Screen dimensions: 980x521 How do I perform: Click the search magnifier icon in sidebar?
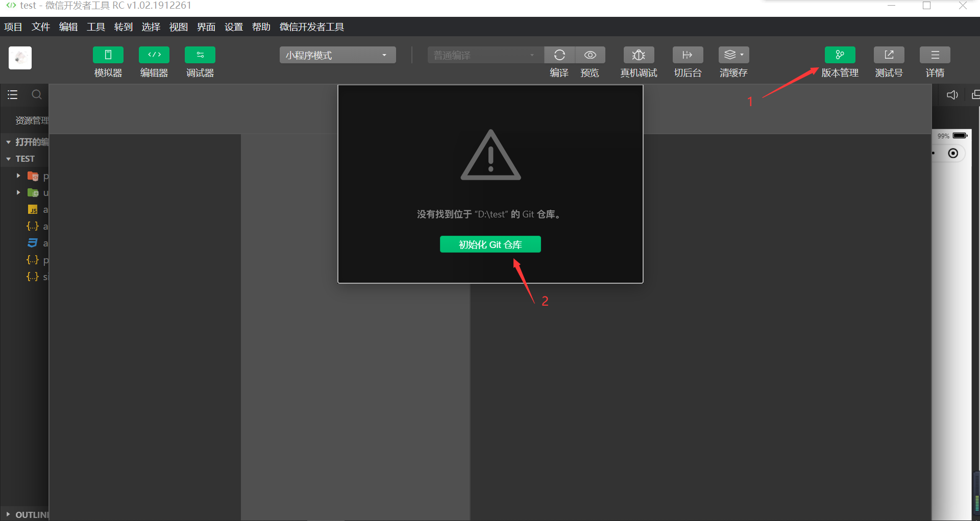coord(37,94)
